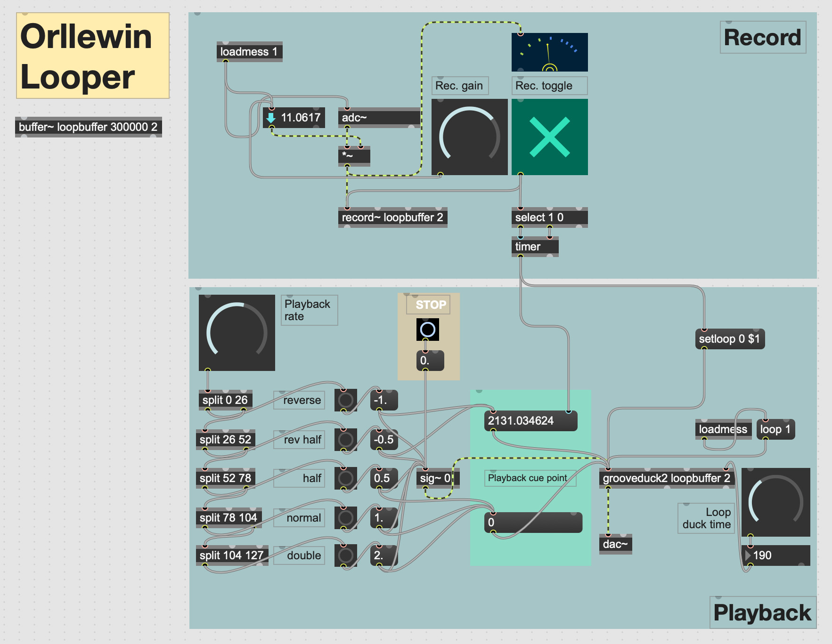Screen dimensions: 832x644
Task: Click the half comment label
Action: pos(299,478)
